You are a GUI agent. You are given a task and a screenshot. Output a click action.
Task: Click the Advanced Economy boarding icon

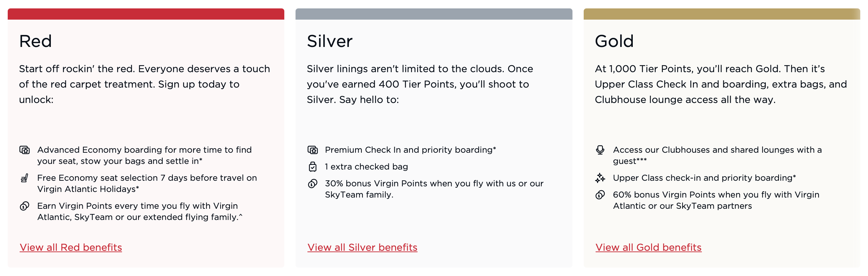point(25,151)
